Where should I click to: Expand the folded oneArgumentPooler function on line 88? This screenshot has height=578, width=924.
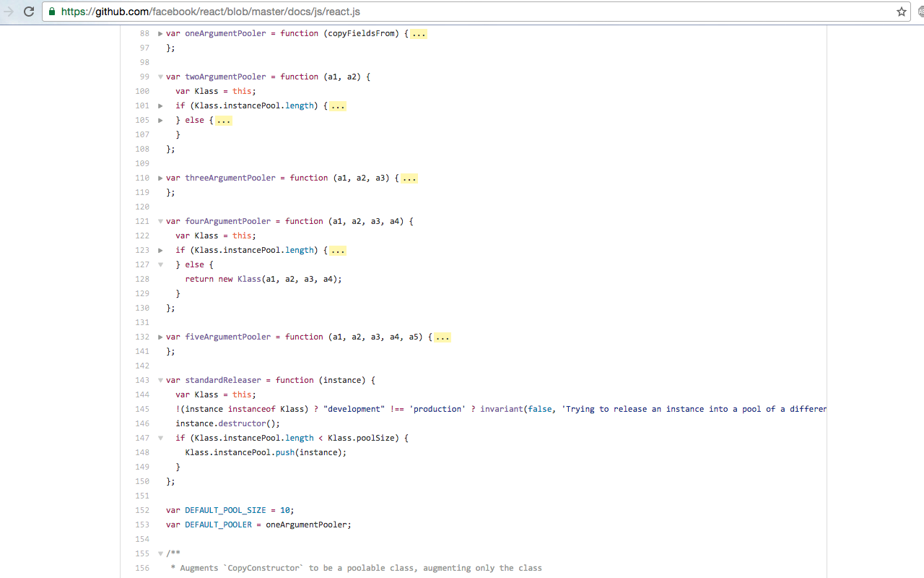(160, 33)
